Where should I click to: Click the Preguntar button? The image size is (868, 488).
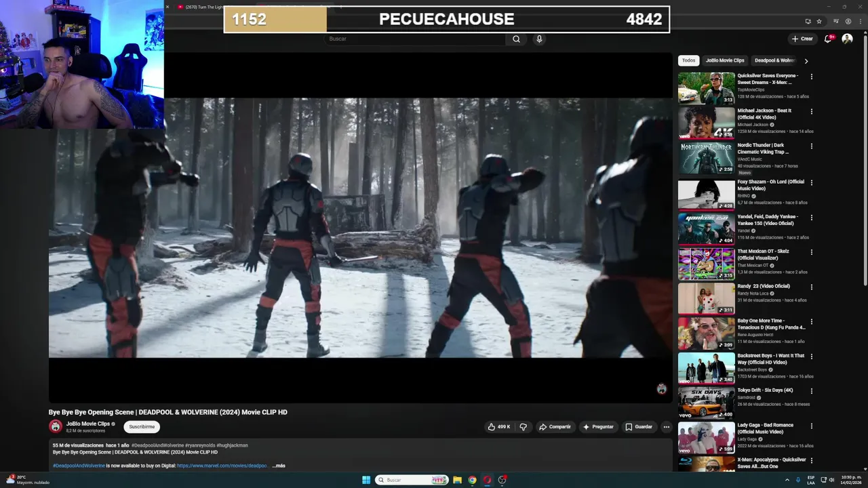(x=598, y=427)
